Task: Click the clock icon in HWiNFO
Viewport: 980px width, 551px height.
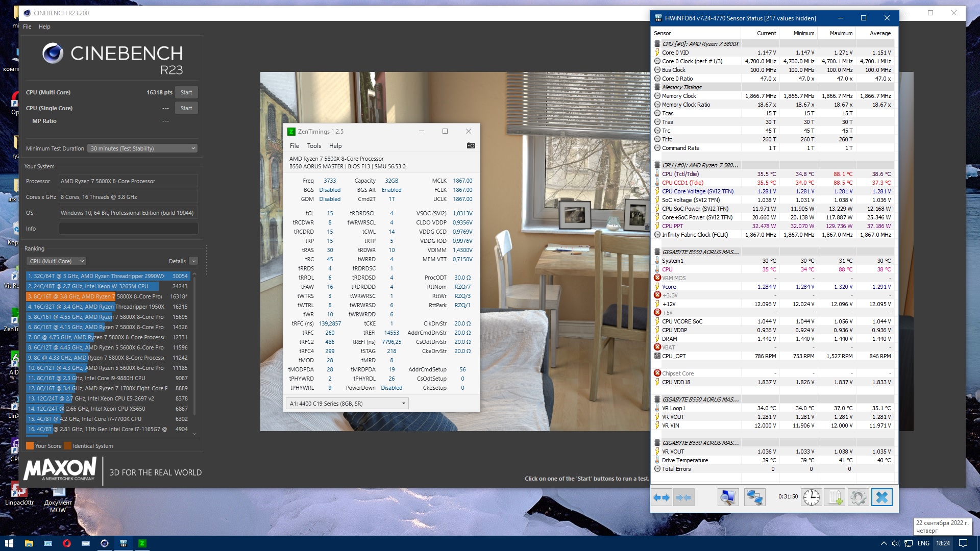Action: 811,497
